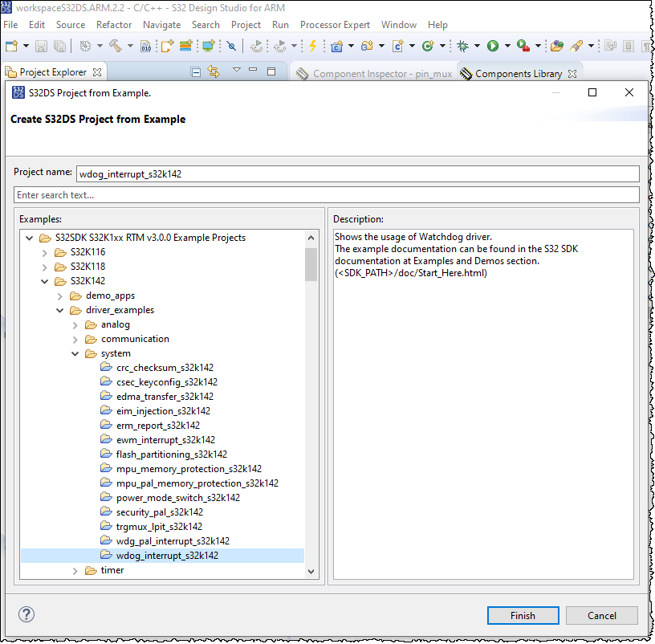
Task: Select trgmux_lpit_s32k142 example
Action: 159,526
